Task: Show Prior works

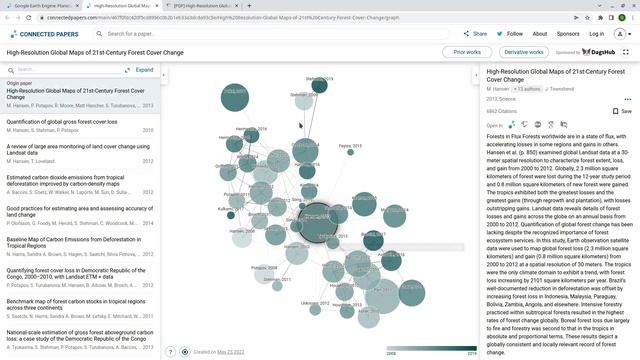Action: pos(467,52)
